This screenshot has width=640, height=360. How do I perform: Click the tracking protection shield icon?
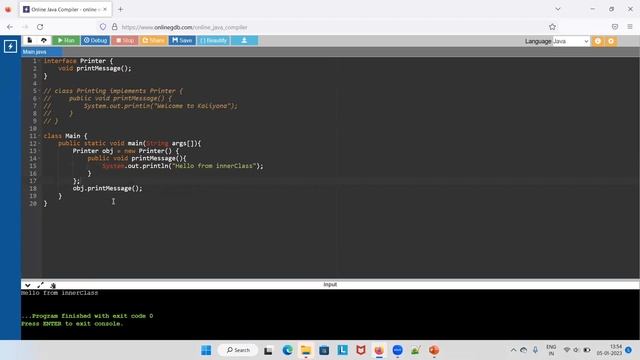tap(103, 27)
